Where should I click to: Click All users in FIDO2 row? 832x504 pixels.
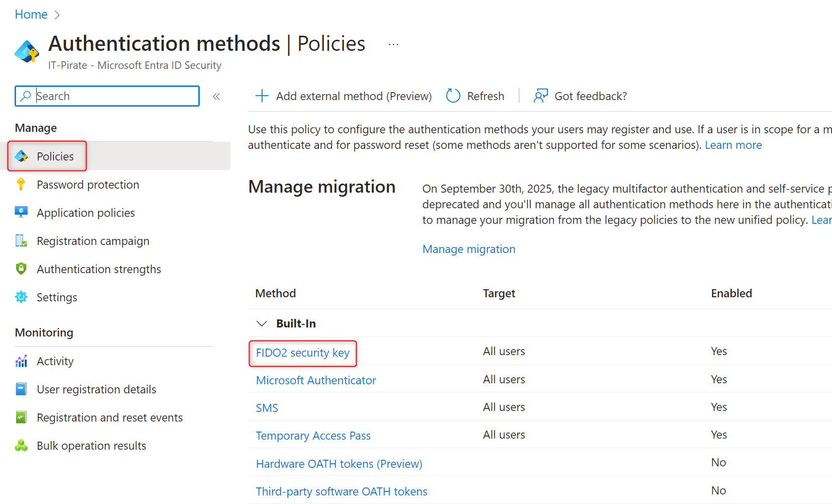tap(504, 351)
